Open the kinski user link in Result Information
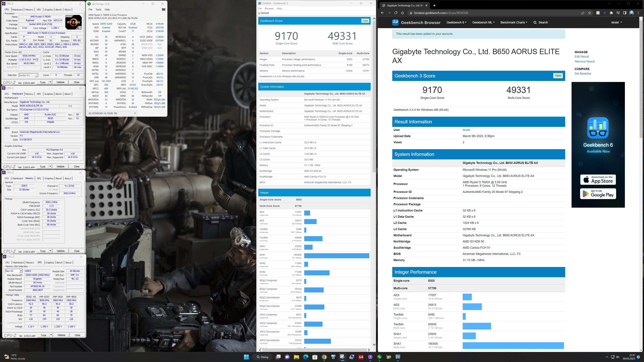644x362 pixels. [x=466, y=130]
